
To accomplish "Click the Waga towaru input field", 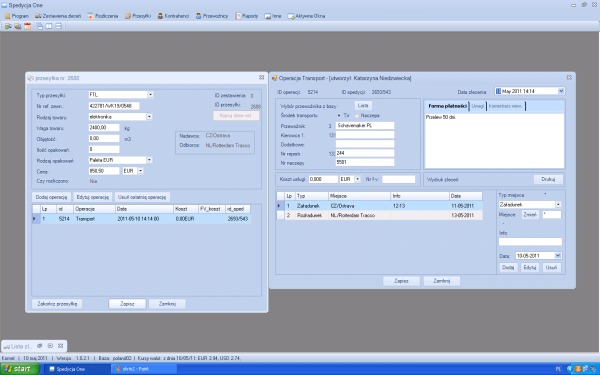I will point(104,128).
